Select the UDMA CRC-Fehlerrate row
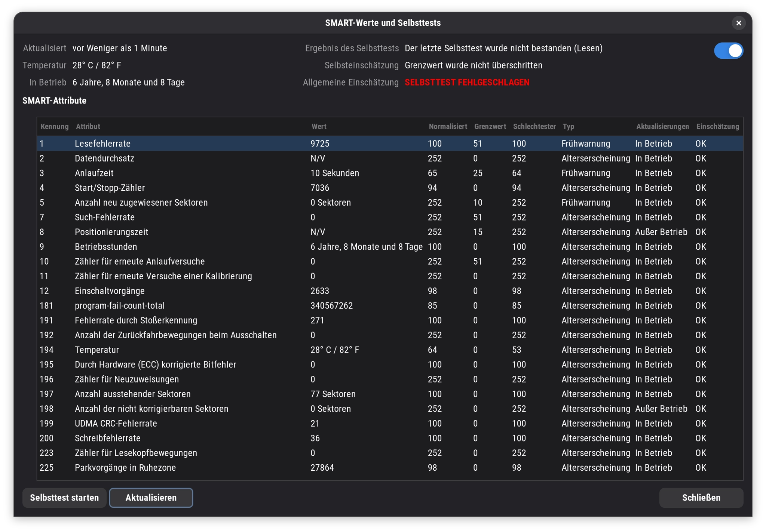 pyautogui.click(x=390, y=423)
